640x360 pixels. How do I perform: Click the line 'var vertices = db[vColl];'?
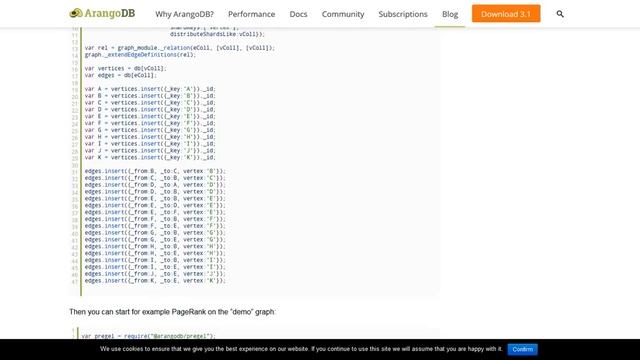pyautogui.click(x=125, y=69)
